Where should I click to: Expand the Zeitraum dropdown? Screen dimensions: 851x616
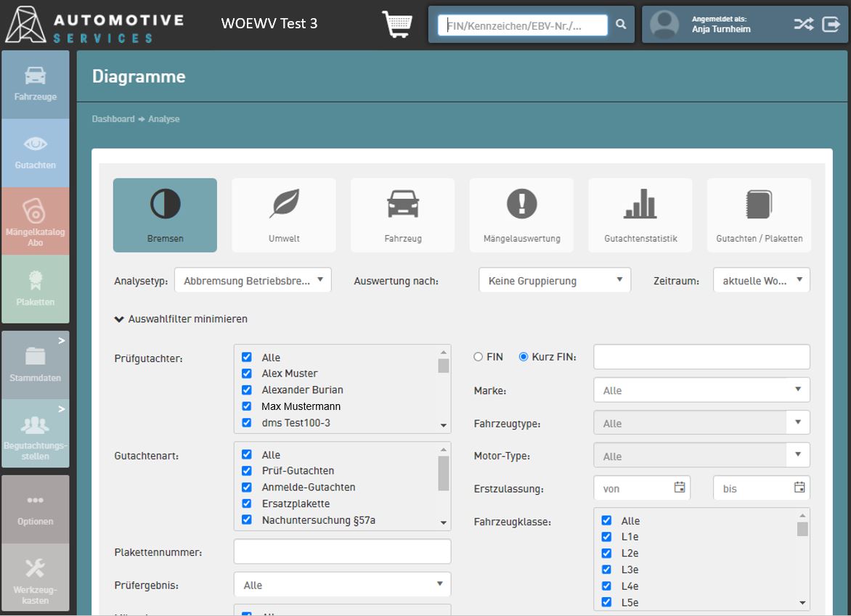[761, 280]
